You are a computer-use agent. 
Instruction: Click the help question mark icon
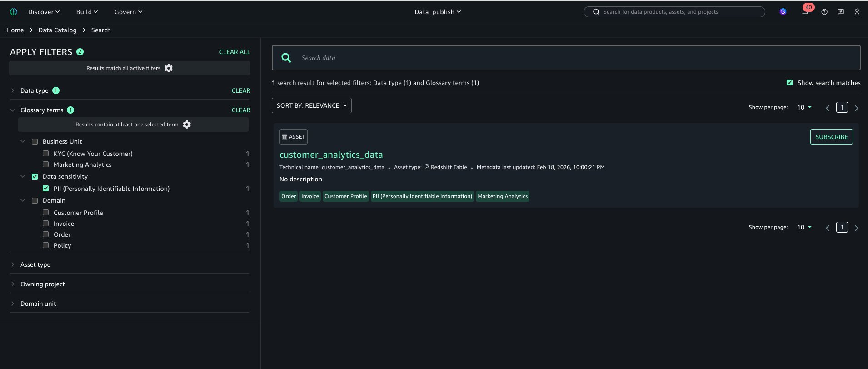(x=824, y=12)
